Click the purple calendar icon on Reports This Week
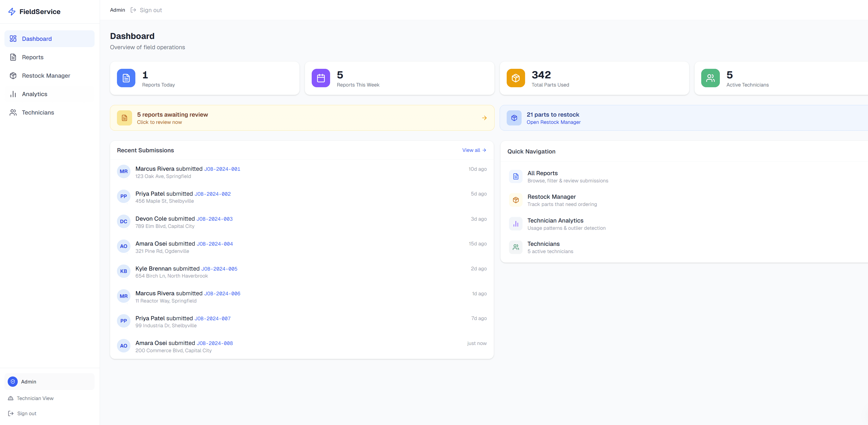 321,78
